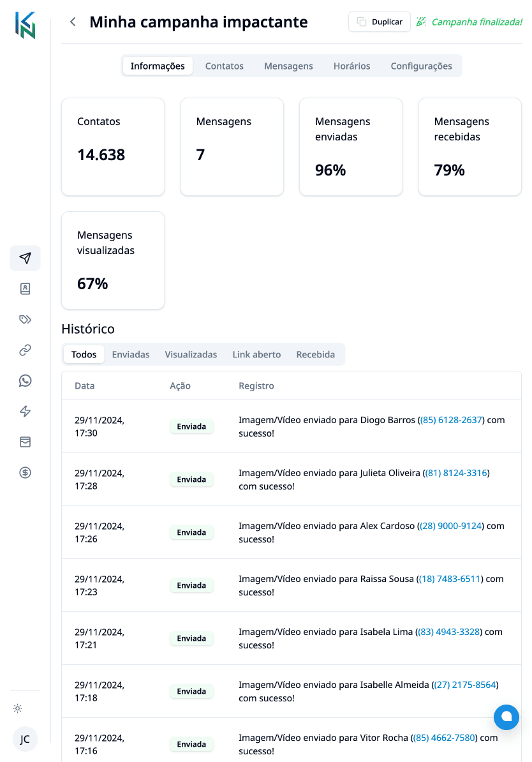Toggle light theme with sun icon
Viewport: 532px width, 762px height.
click(x=18, y=708)
